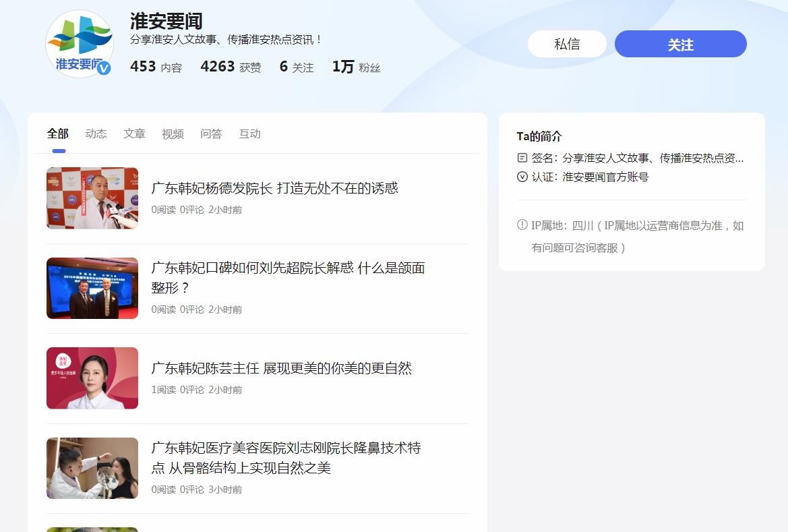Click the signature icon beside 签名
The width and height of the screenshot is (788, 532).
[522, 158]
